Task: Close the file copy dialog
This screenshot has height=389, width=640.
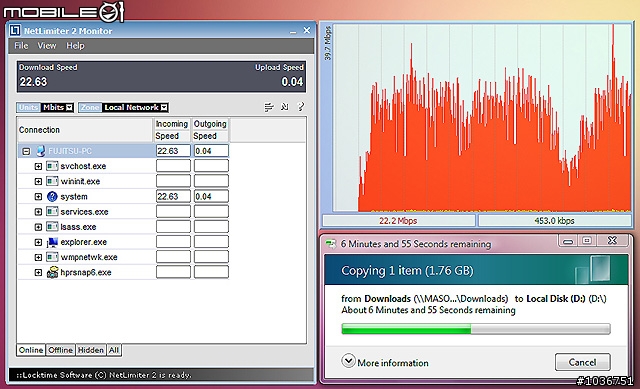Action: 612,241
